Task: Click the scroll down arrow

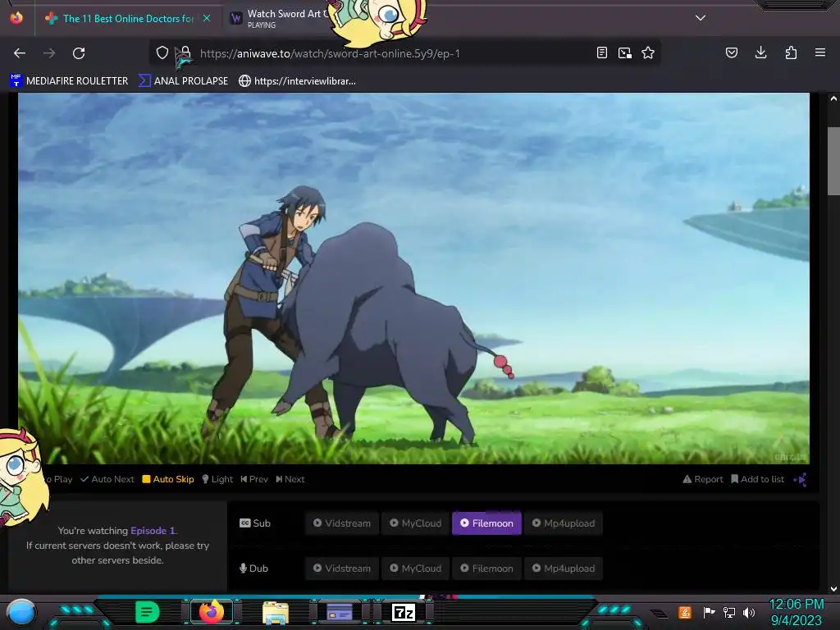Action: 833,589
